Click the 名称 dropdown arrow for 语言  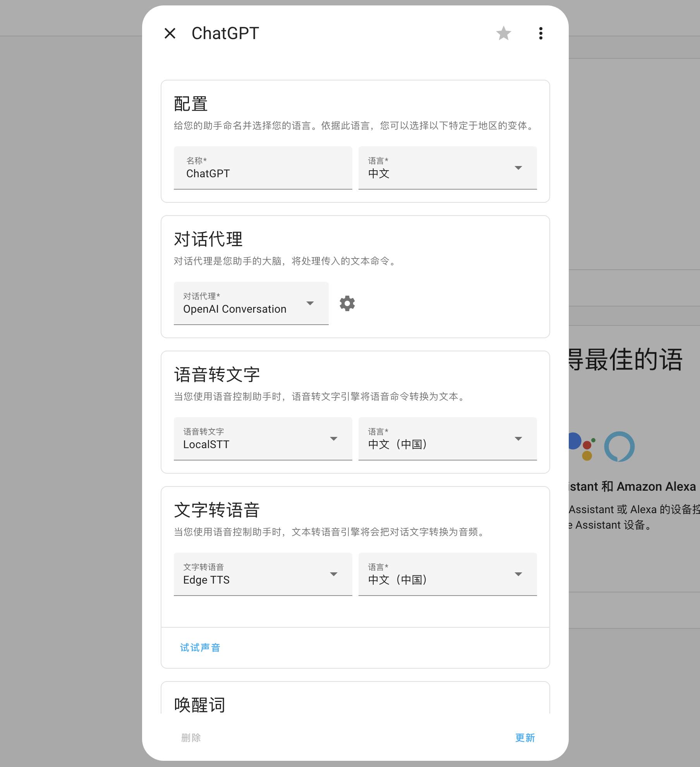pos(518,168)
